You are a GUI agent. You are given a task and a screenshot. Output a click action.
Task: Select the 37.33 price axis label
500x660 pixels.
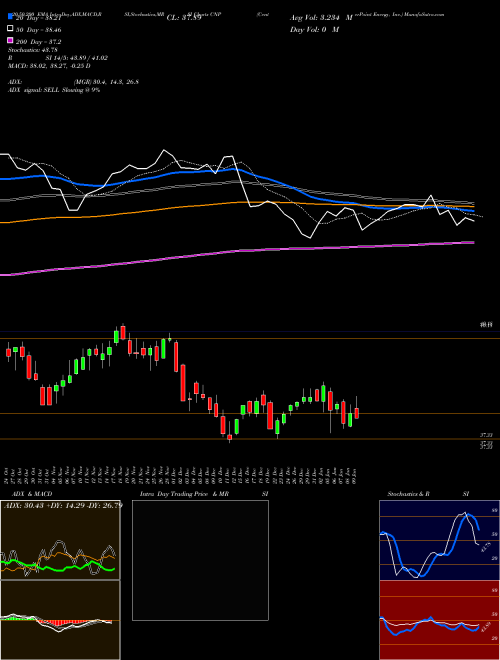pyautogui.click(x=487, y=434)
